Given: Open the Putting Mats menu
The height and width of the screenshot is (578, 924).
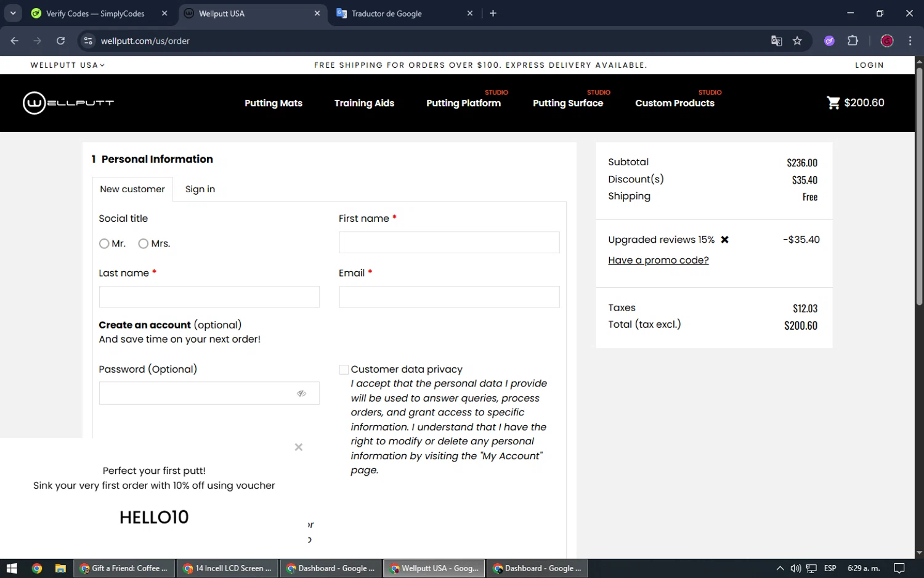Looking at the screenshot, I should (x=274, y=103).
